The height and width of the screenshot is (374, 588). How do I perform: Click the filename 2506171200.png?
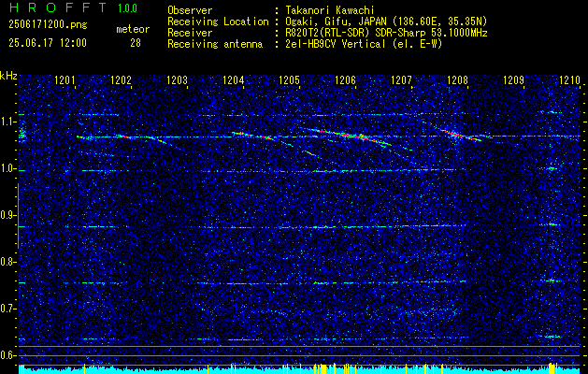[x=48, y=25]
